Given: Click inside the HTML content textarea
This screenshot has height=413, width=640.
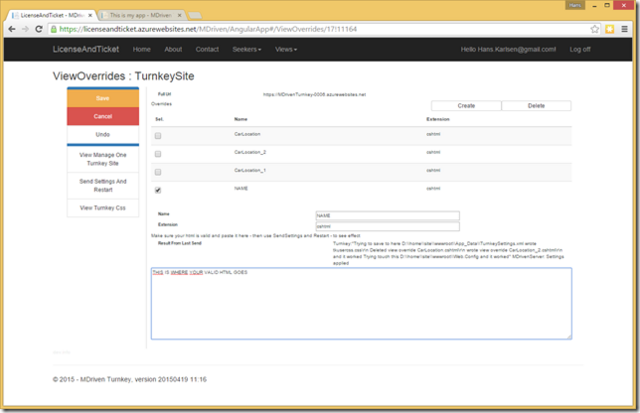Looking at the screenshot, I should (361, 303).
